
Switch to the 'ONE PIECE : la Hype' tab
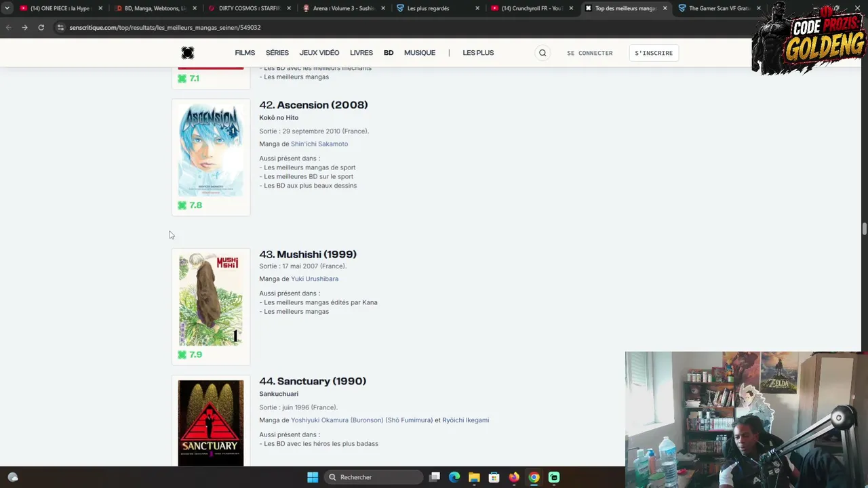pyautogui.click(x=60, y=8)
